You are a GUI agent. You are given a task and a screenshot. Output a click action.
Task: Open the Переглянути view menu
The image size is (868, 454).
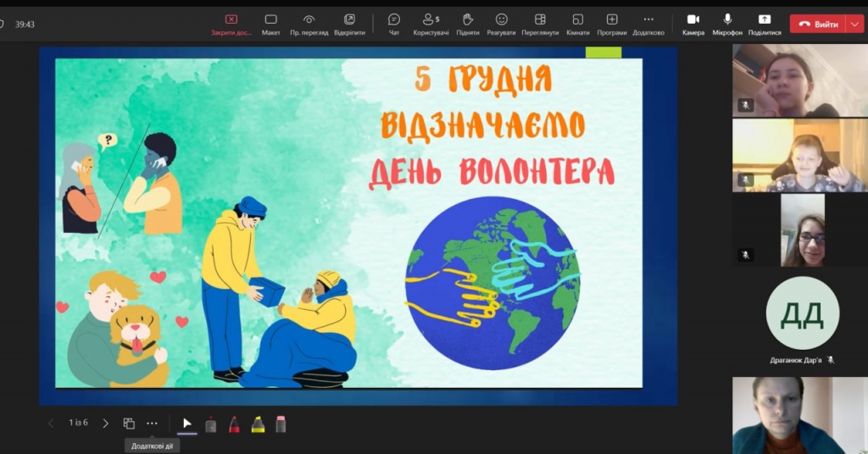(540, 23)
